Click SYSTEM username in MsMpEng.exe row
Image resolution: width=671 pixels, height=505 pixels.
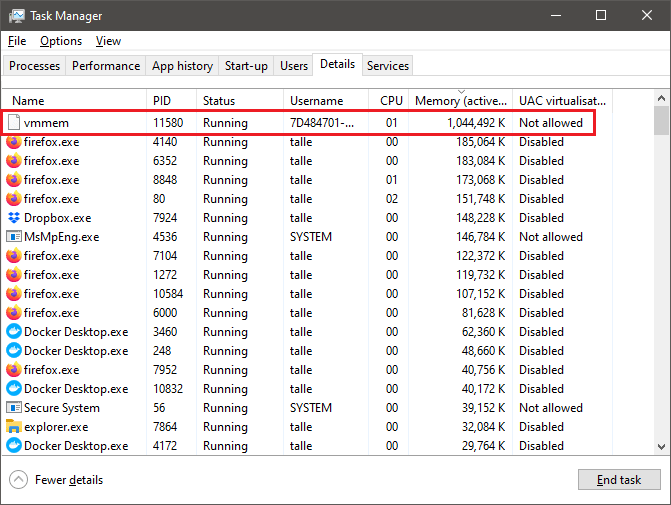click(311, 237)
